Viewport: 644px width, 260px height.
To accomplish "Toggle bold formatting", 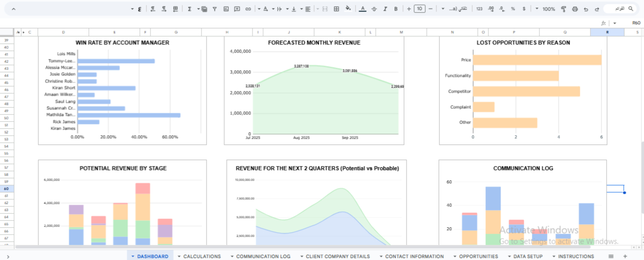I will click(395, 9).
